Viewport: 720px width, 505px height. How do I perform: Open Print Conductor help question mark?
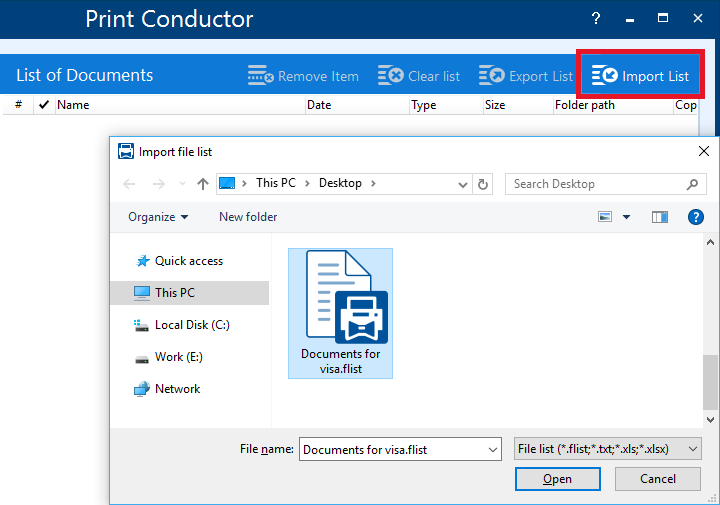596,19
